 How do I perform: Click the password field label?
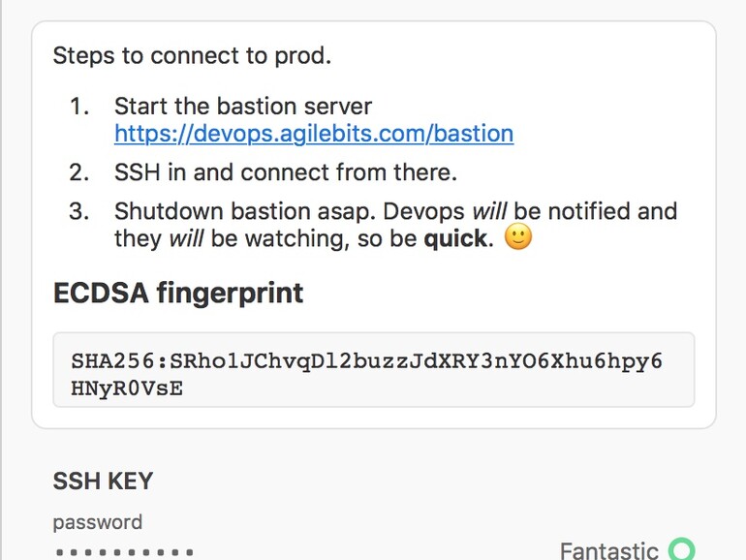click(x=97, y=522)
